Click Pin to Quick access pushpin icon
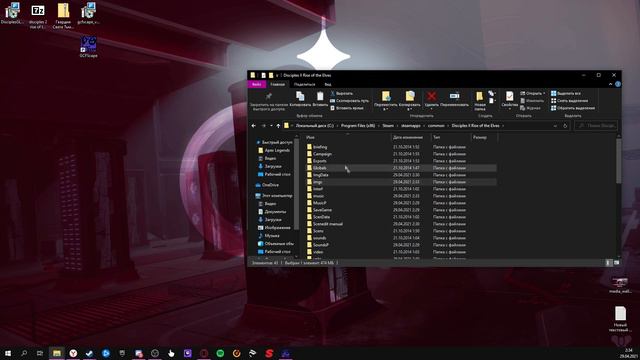This screenshot has width=640, height=360. 269,96
